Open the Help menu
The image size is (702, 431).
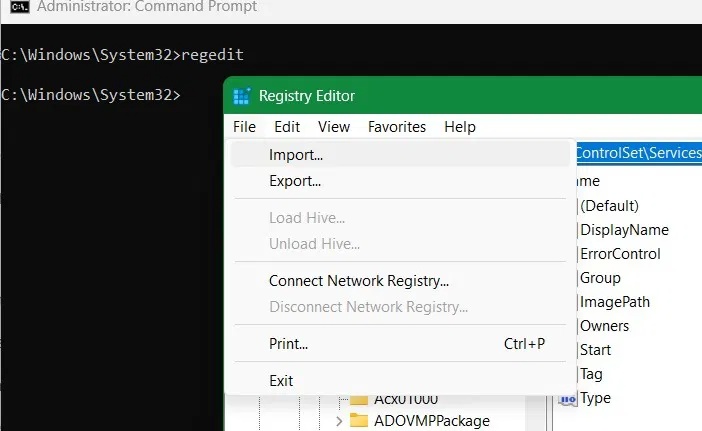[460, 127]
